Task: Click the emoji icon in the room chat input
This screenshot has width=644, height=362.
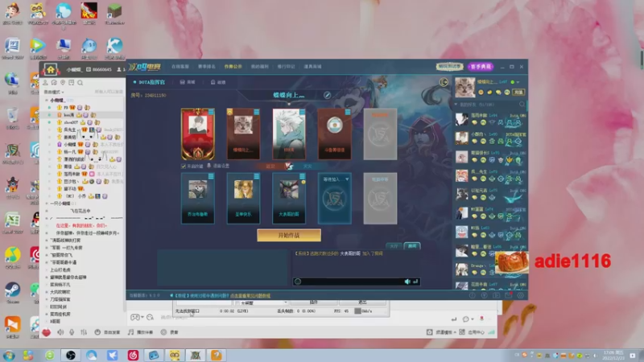Action: (298, 282)
